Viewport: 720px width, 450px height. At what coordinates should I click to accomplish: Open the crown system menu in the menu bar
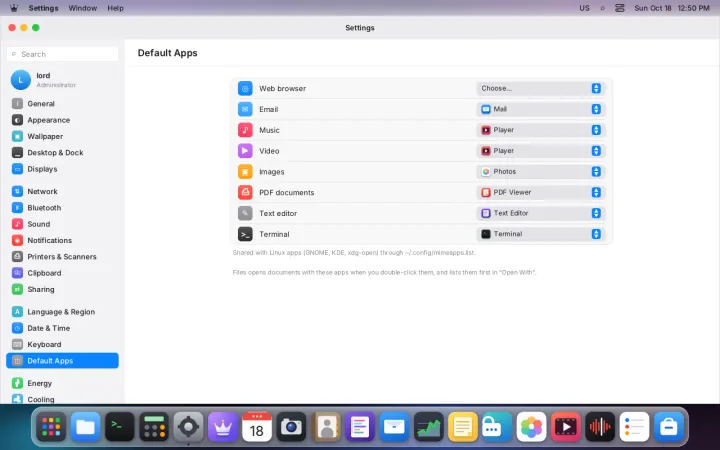pos(14,8)
